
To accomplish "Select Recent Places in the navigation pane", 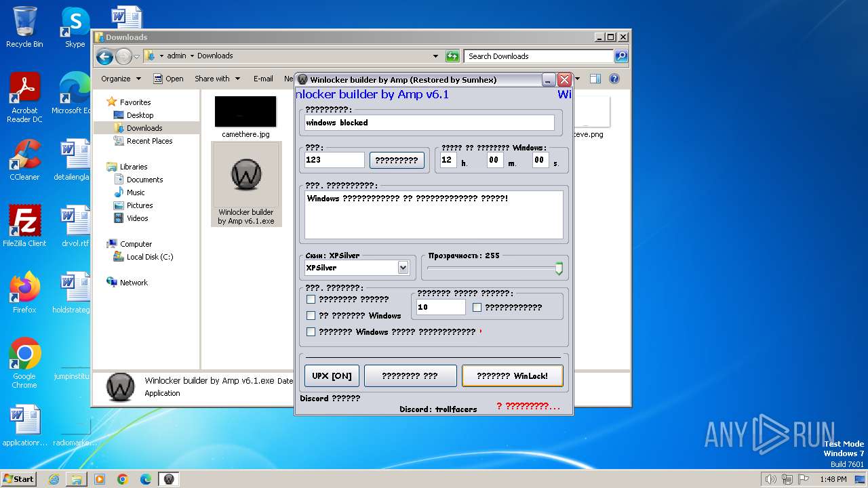I will coord(149,141).
